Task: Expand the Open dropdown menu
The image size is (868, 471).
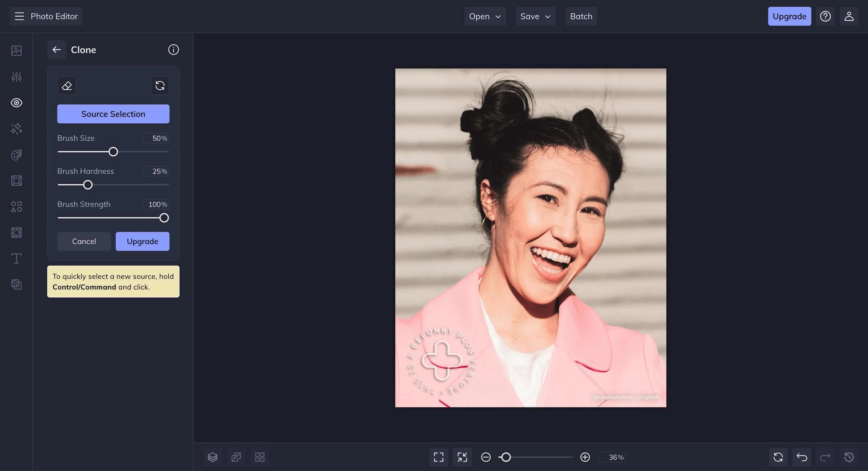Action: pos(485,16)
